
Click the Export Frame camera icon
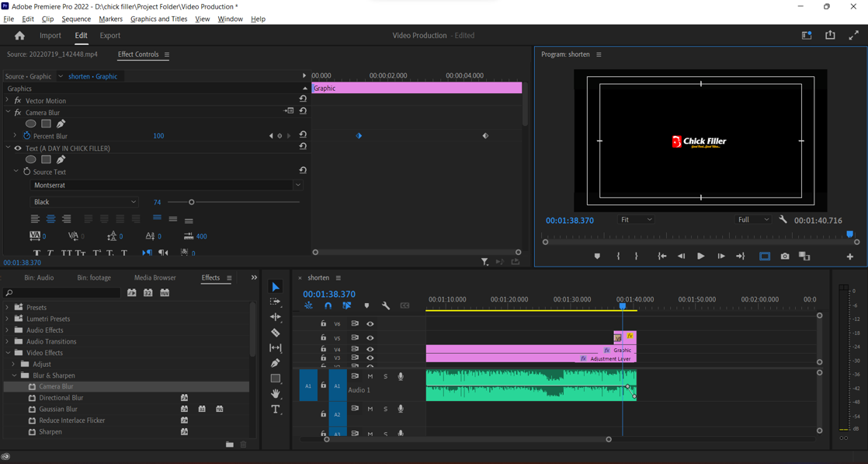point(785,256)
